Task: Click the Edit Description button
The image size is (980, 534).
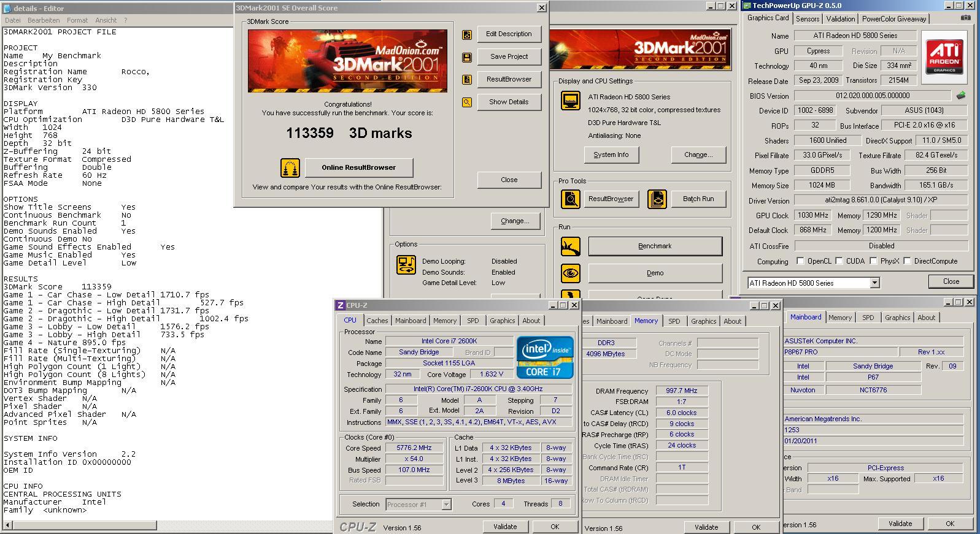Action: tap(509, 34)
